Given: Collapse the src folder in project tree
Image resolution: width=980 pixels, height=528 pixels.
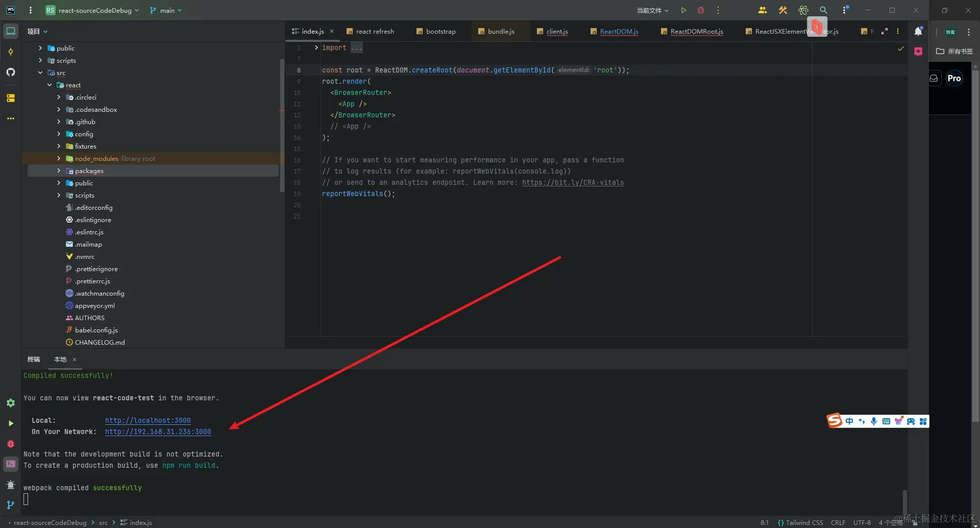Looking at the screenshot, I should click(x=40, y=73).
